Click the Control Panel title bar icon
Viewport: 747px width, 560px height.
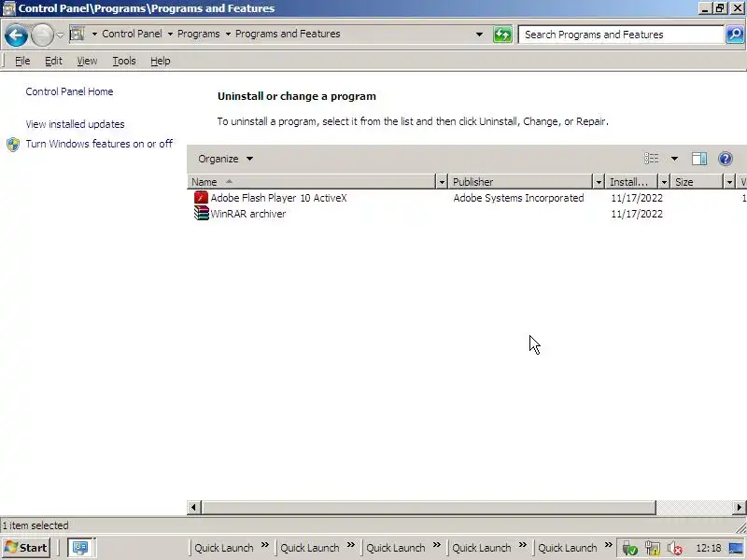click(8, 8)
